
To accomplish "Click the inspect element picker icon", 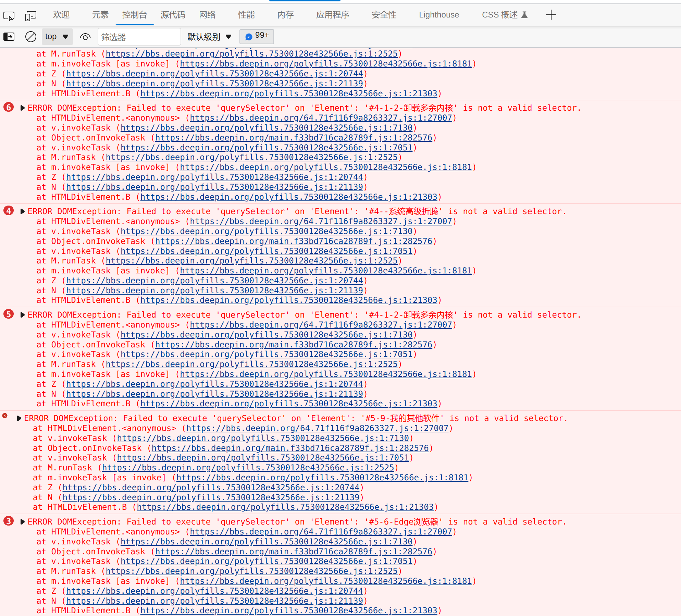I will point(9,16).
